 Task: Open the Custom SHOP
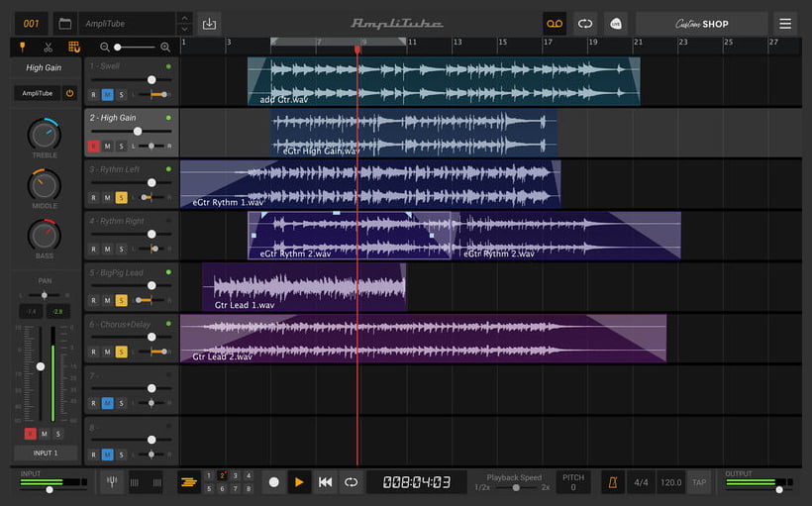701,24
